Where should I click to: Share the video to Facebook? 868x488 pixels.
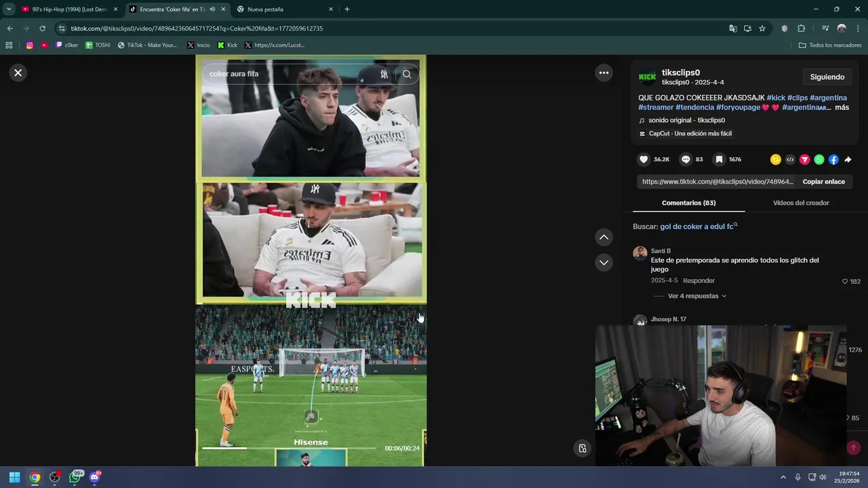click(833, 159)
